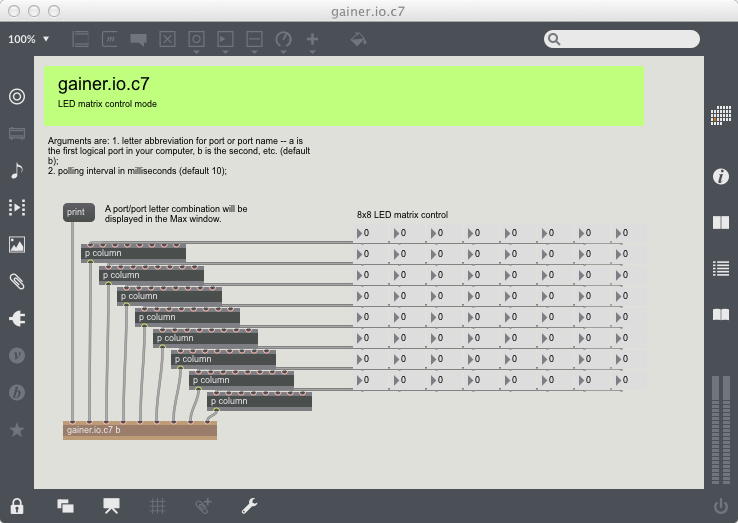Click the 'LED matrix control mode' subtitle
Viewport: 738px width, 523px height.
(107, 104)
